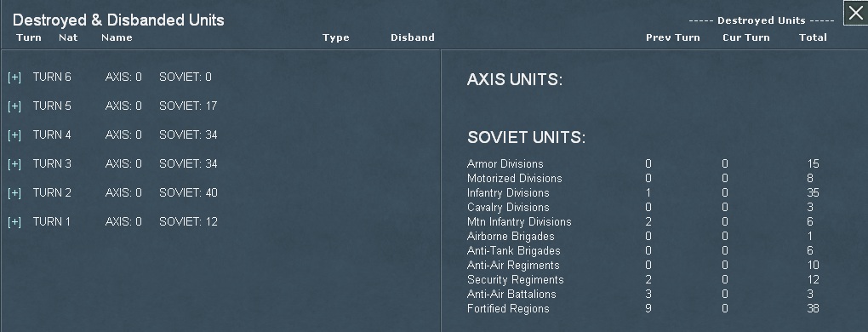Select the TURN 2 label
The height and width of the screenshot is (332, 868).
pyautogui.click(x=52, y=192)
